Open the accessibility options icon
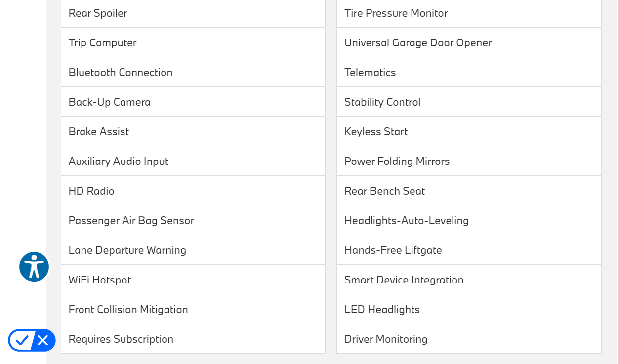 point(34,267)
